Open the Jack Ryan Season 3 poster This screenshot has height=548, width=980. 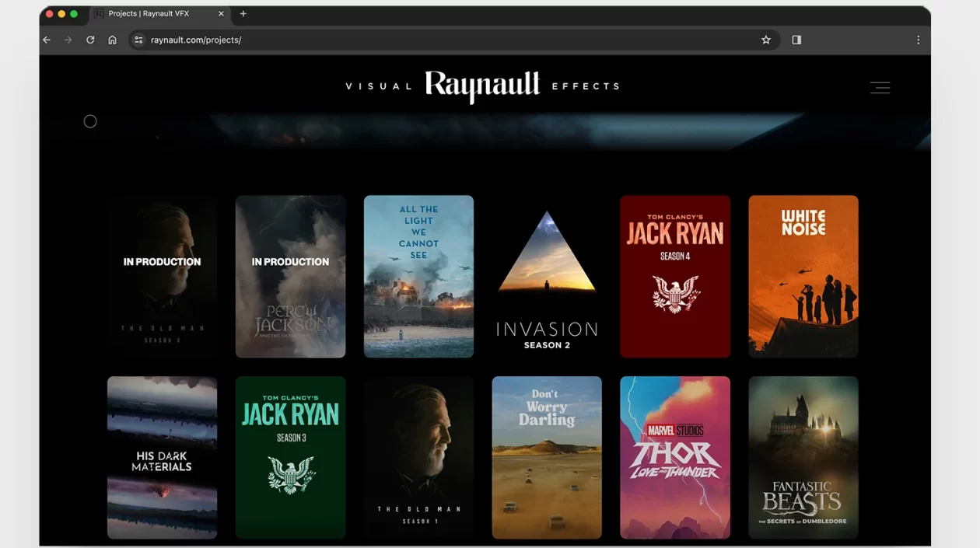click(290, 458)
